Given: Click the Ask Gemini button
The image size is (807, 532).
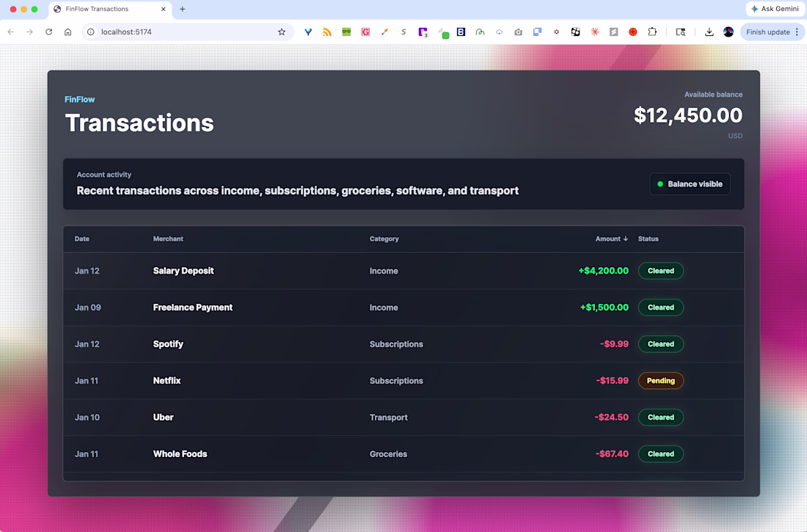Looking at the screenshot, I should [775, 9].
